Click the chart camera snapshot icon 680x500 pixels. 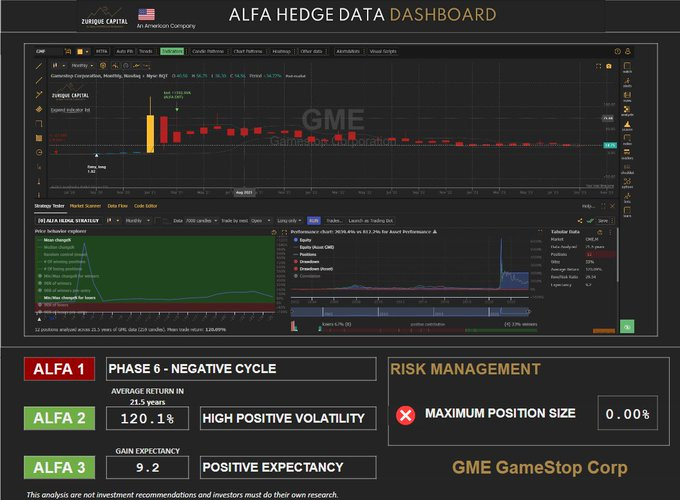(609, 66)
